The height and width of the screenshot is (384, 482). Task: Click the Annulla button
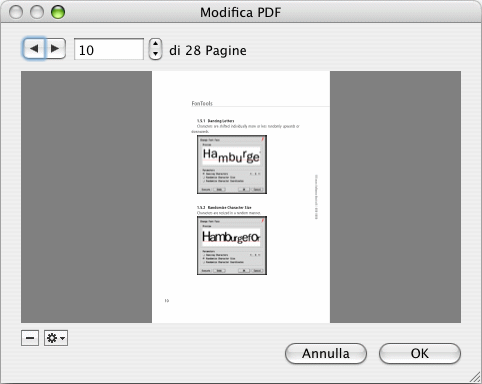326,353
